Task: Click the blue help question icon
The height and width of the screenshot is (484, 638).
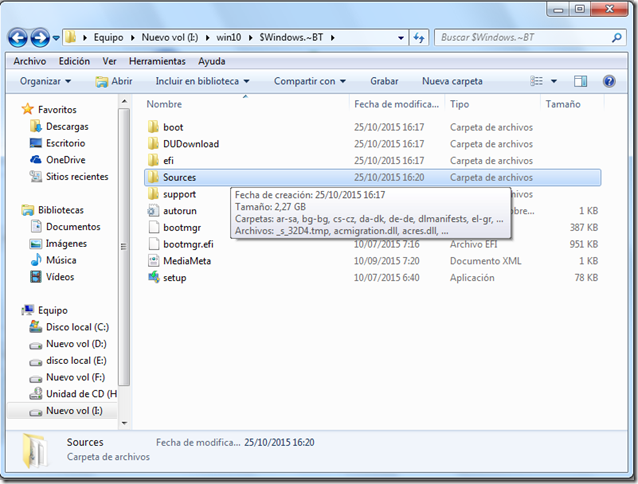Action: (609, 81)
